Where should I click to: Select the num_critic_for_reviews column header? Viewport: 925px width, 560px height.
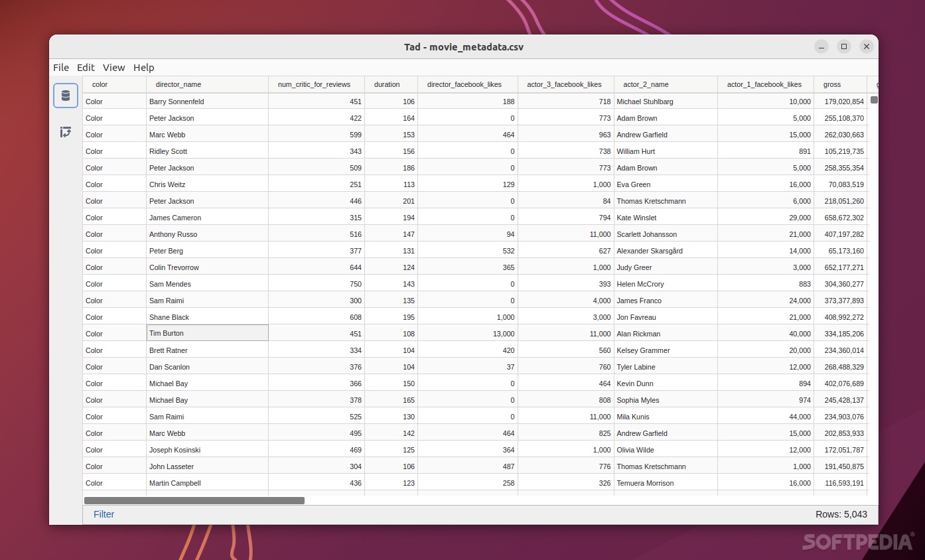[x=317, y=84]
